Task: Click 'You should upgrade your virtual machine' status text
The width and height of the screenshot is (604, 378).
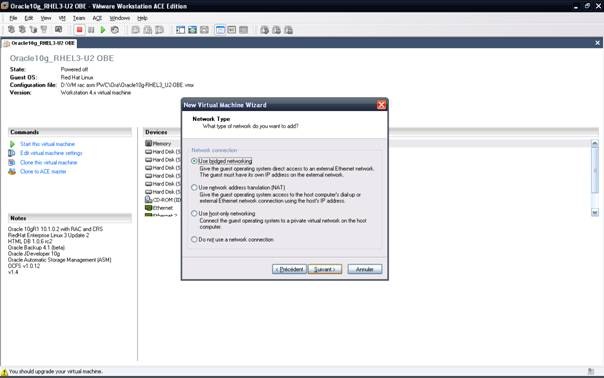Action: [x=55, y=371]
